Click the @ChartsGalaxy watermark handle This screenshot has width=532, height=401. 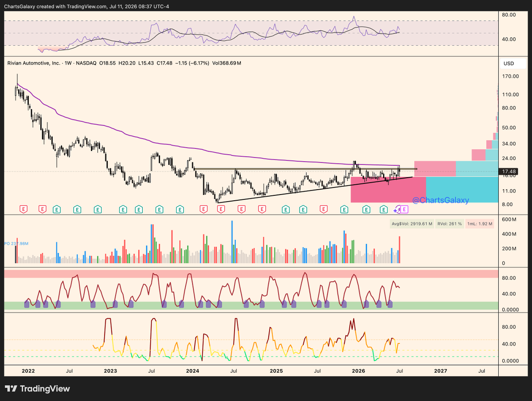pyautogui.click(x=441, y=201)
